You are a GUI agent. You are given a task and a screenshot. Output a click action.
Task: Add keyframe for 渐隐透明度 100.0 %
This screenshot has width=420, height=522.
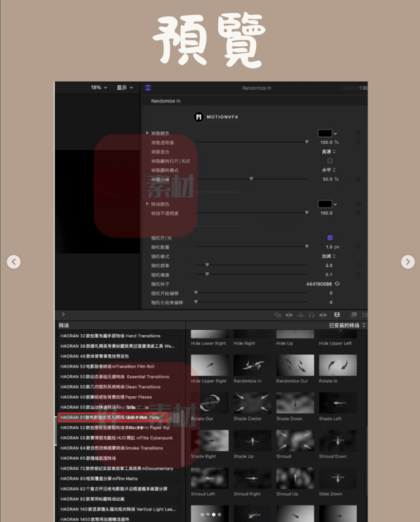point(358,142)
